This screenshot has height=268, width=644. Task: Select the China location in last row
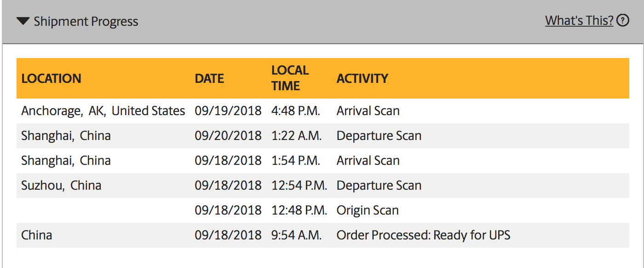pyautogui.click(x=37, y=235)
